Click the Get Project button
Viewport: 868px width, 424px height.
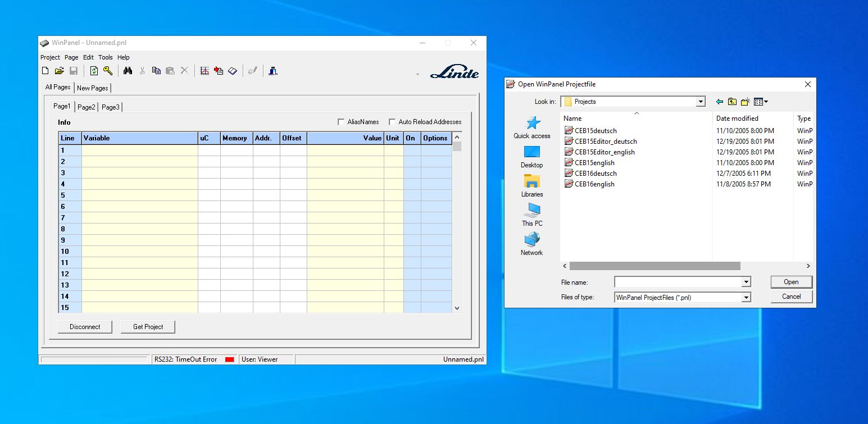pyautogui.click(x=148, y=326)
